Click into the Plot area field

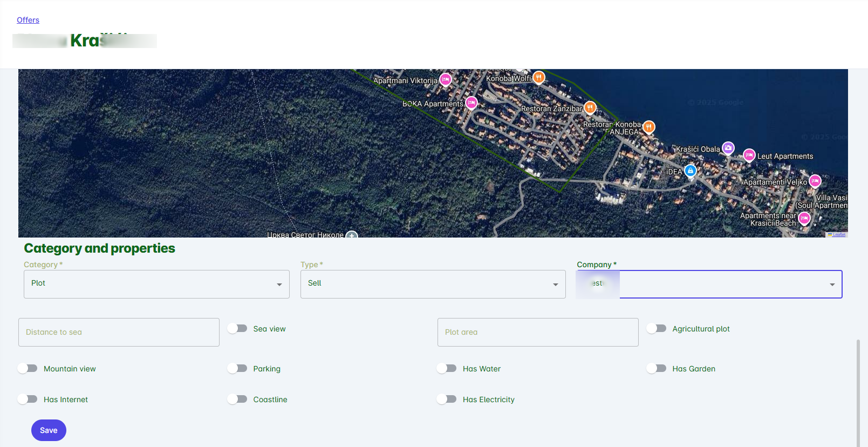[538, 332]
